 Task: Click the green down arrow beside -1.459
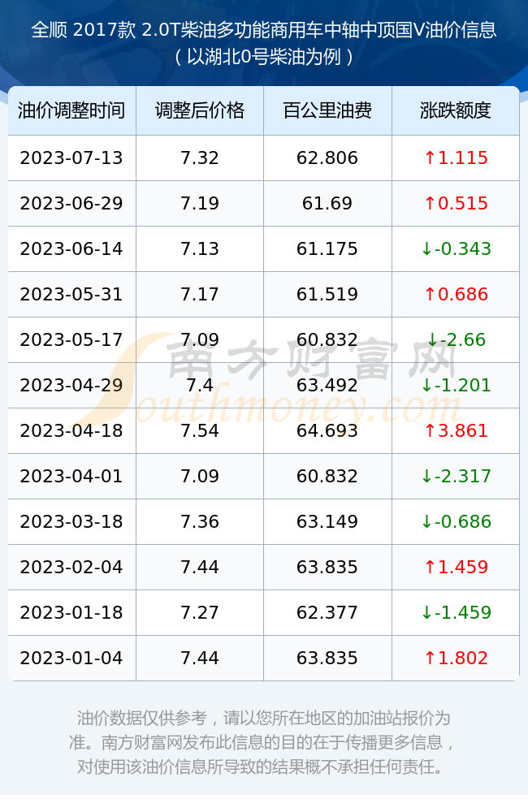[426, 612]
